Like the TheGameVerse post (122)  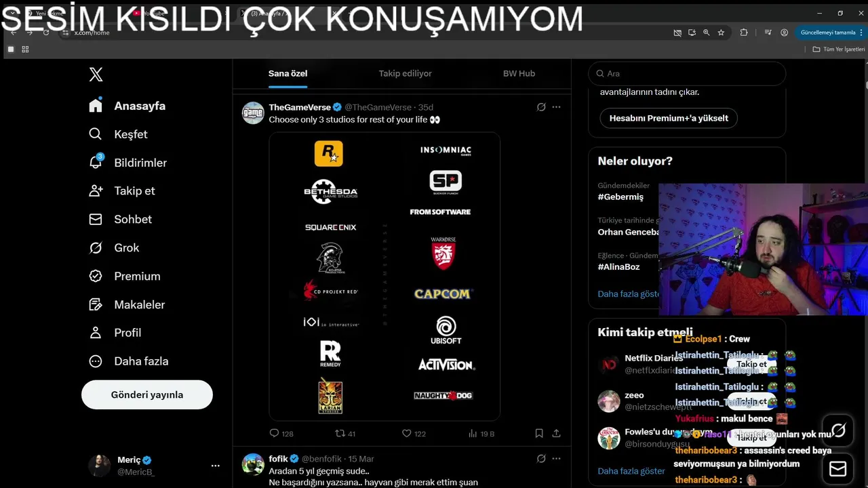pos(414,433)
